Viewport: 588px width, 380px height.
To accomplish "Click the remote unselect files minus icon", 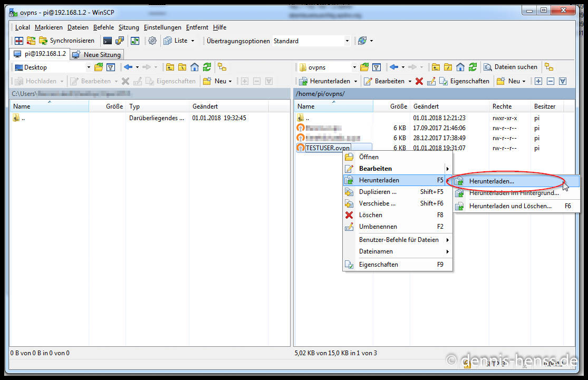I will [551, 81].
